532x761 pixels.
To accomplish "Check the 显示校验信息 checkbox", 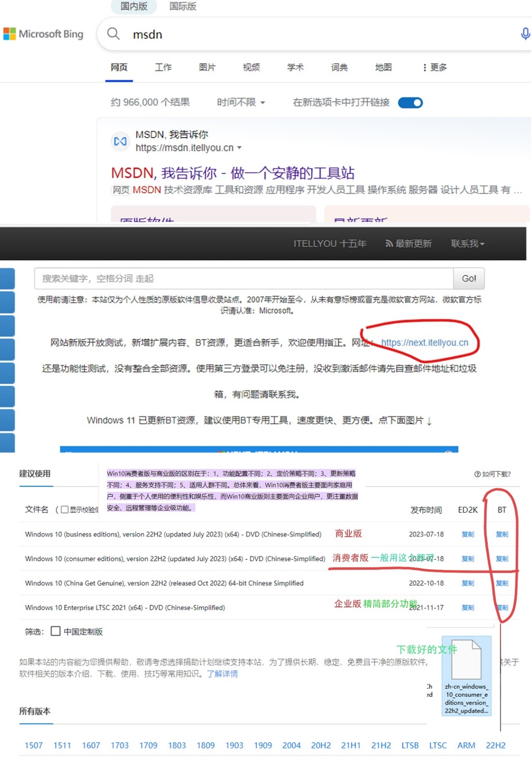I will [65, 509].
